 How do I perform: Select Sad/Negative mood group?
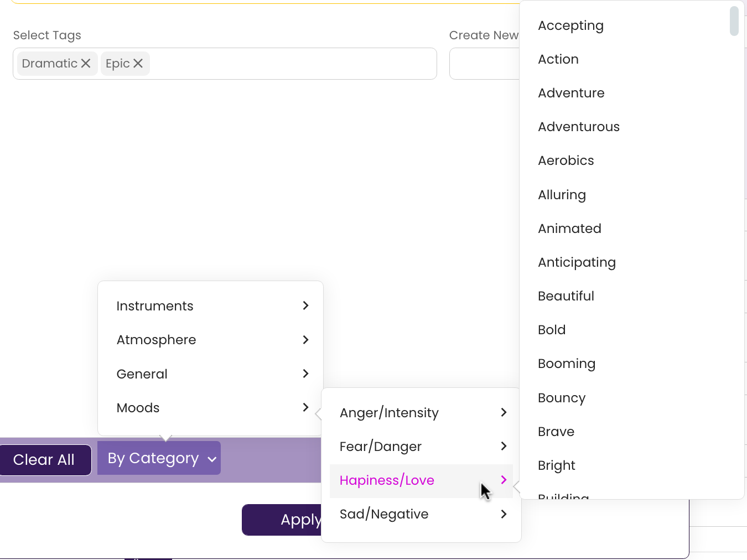(421, 514)
